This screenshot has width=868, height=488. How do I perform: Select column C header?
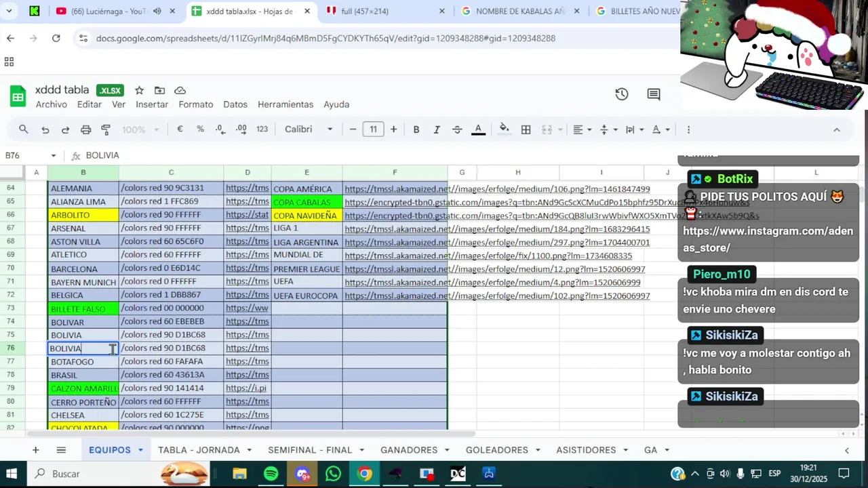pyautogui.click(x=171, y=173)
